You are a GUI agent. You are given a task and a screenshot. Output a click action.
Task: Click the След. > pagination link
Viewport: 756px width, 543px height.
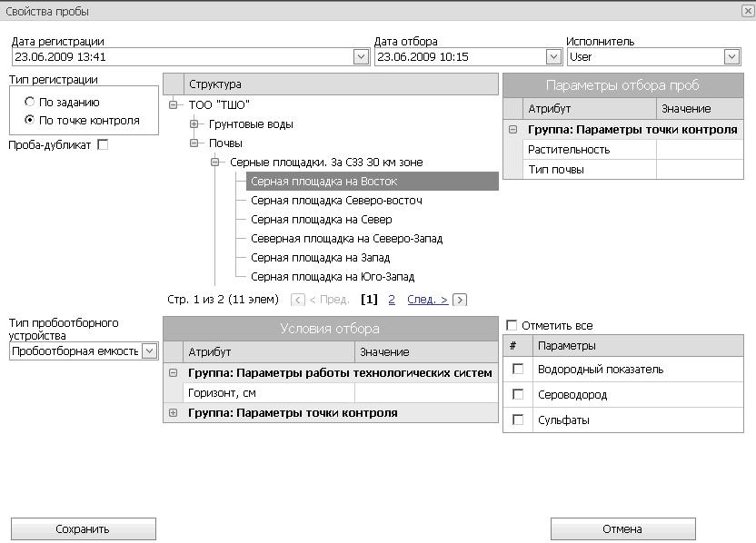tap(427, 300)
